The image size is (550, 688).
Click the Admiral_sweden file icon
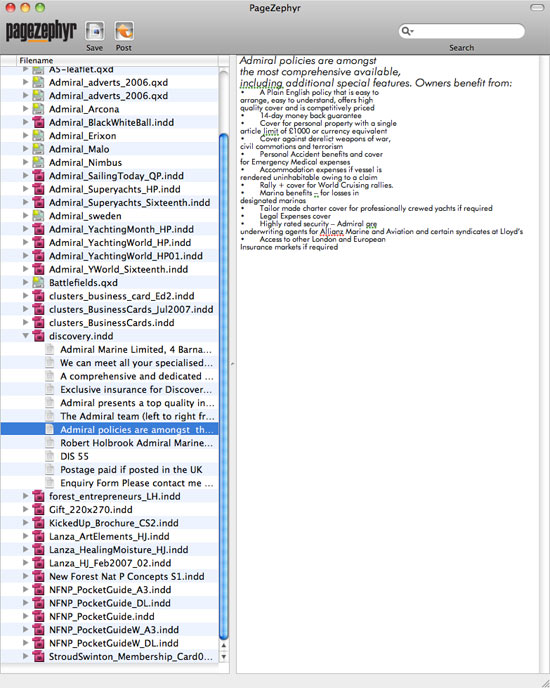click(39, 215)
